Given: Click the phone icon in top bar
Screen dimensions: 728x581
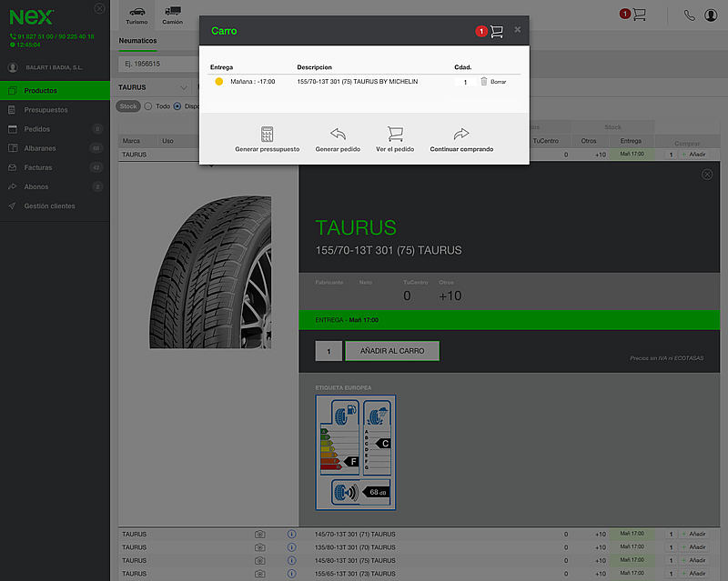Looking at the screenshot, I should 689,15.
